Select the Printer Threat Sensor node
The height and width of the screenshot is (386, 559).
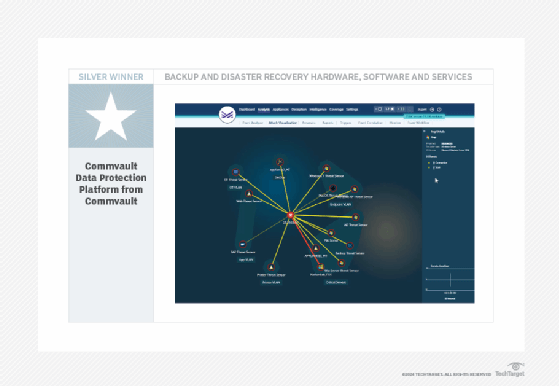[271, 267]
